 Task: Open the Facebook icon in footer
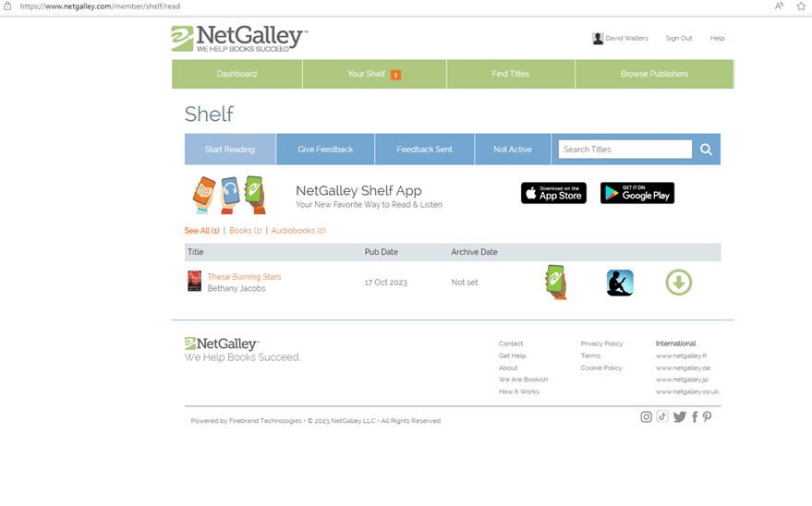coord(695,416)
